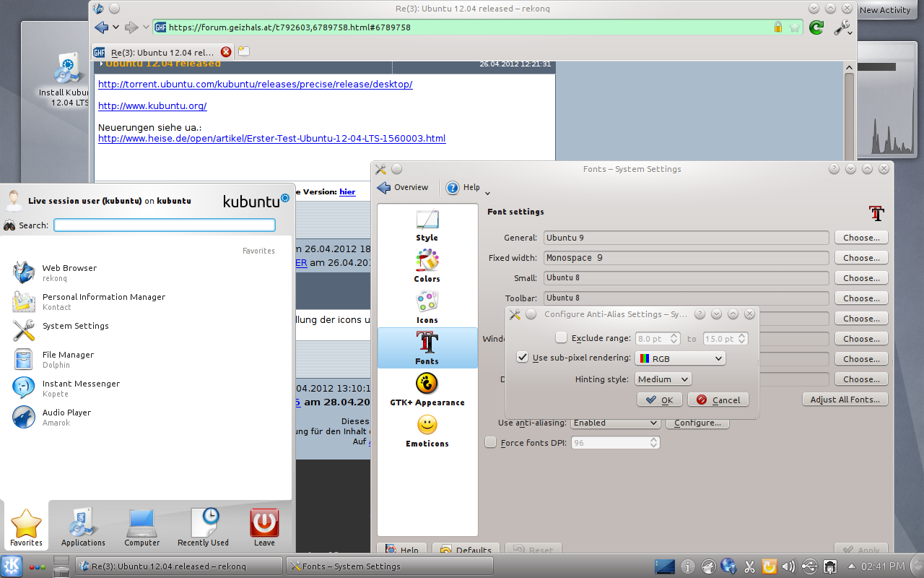
Task: Open GTK+ Appearance settings
Action: 427,390
